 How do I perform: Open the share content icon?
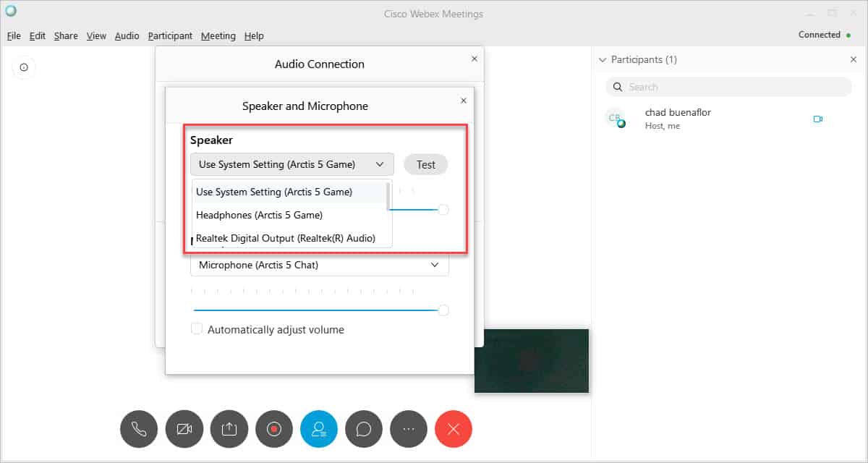pos(229,429)
